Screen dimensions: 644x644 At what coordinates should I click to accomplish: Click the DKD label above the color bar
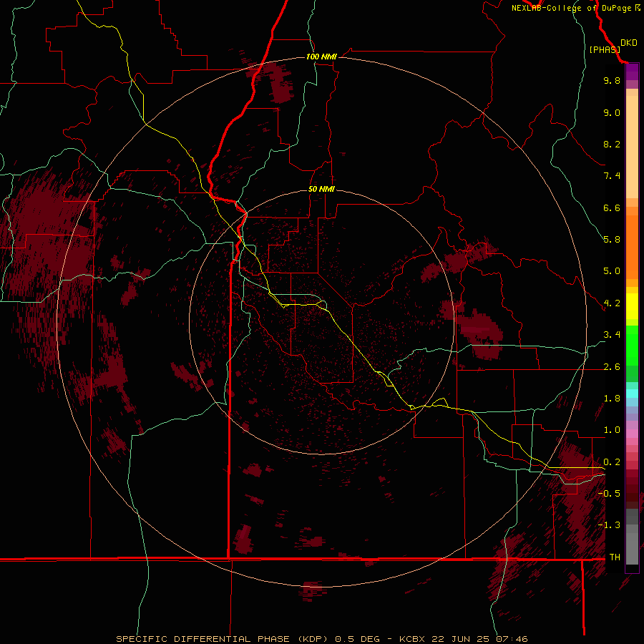pyautogui.click(x=628, y=43)
